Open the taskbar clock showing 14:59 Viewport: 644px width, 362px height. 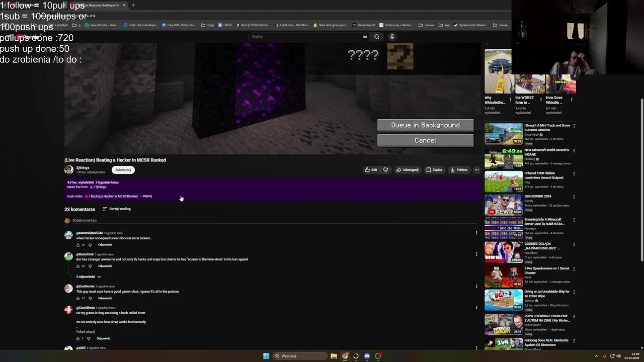click(x=632, y=356)
